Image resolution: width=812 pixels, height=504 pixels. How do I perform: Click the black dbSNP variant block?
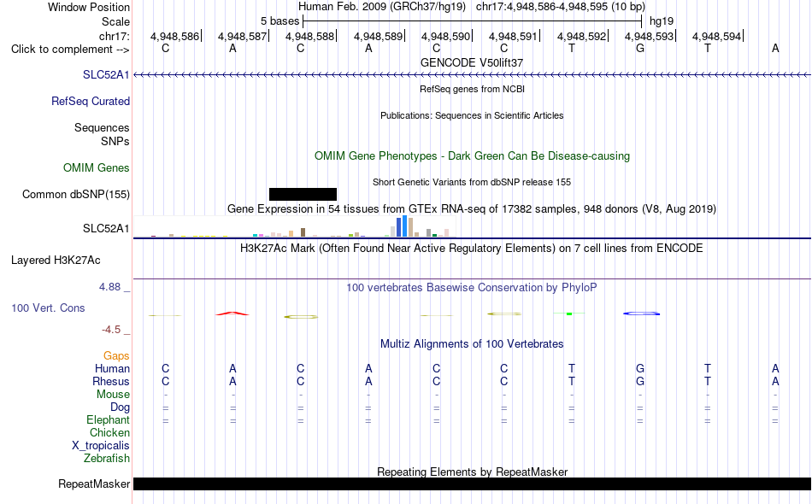(303, 194)
